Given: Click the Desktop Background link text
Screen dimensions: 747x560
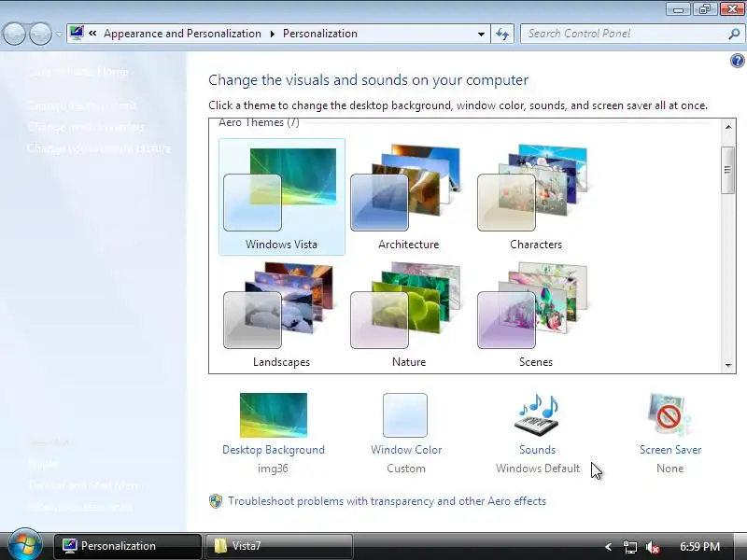Looking at the screenshot, I should coord(274,450).
